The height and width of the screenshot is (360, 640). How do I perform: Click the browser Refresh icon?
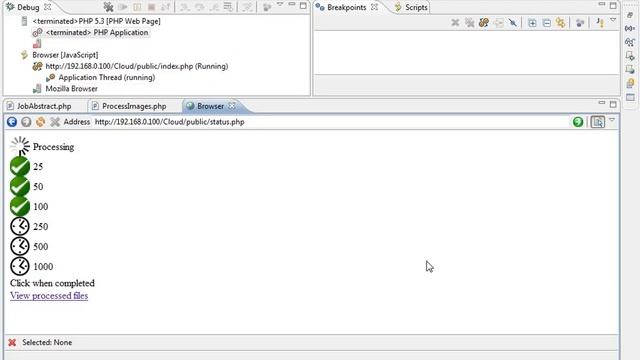(x=40, y=122)
